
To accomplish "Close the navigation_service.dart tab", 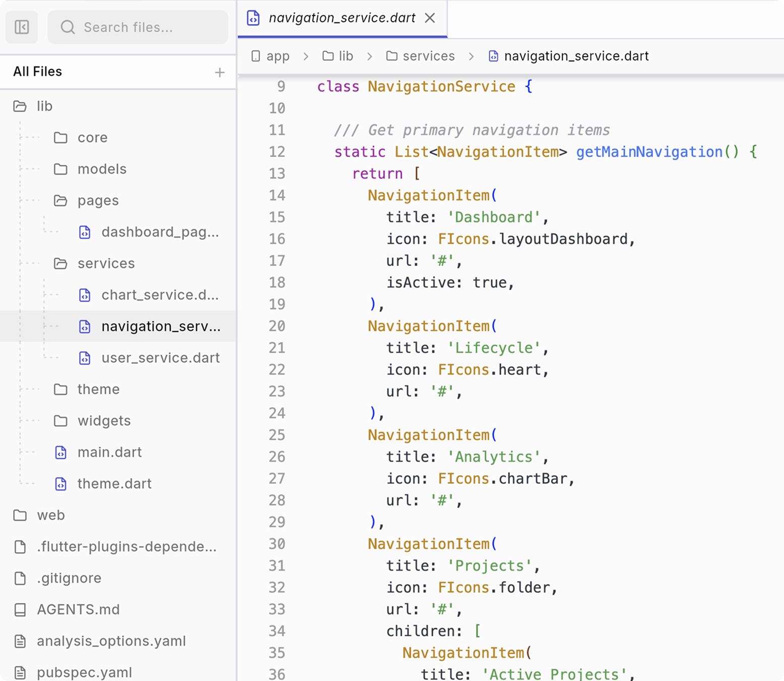I will coord(430,18).
